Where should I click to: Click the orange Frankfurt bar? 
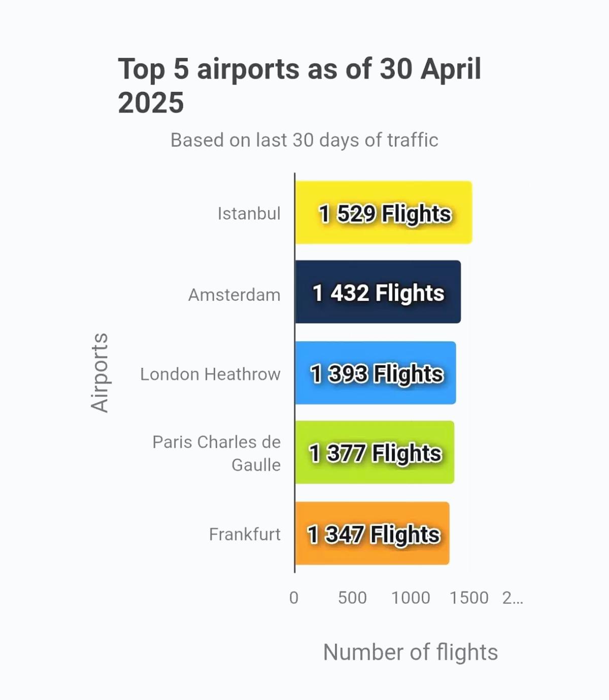(x=372, y=533)
